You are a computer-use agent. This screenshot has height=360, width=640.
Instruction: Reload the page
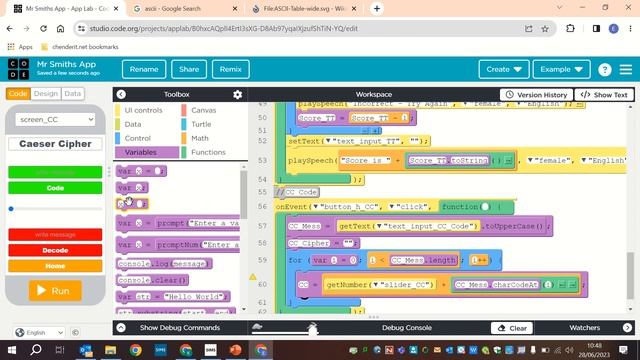[43, 29]
